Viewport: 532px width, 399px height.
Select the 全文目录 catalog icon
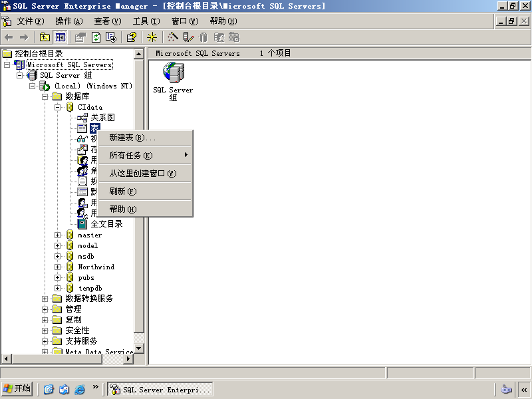tap(82, 224)
